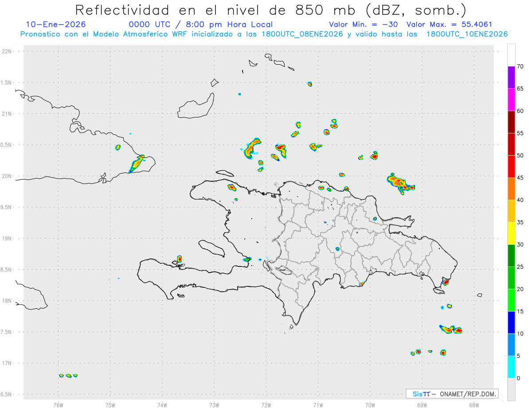Select the color bar value '65'
The width and height of the screenshot is (532, 411).
[520, 88]
